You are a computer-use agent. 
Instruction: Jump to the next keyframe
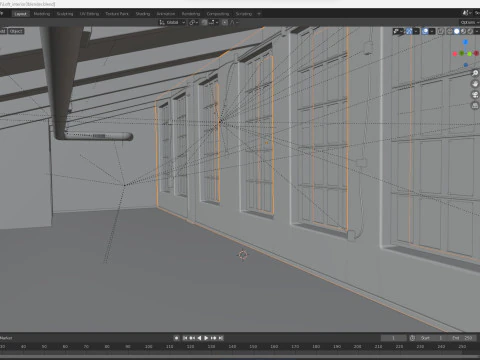tap(213, 338)
